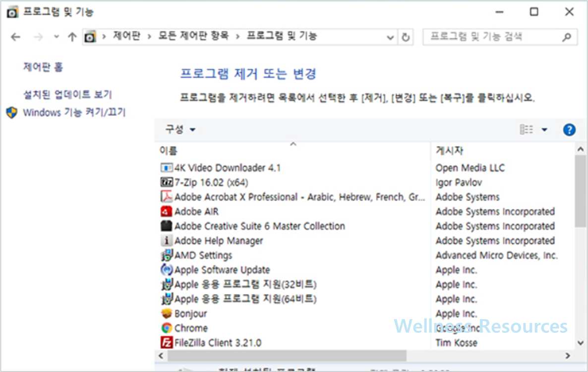Viewport: 588px width, 372px height.
Task: Go forward with the right arrow
Action: point(38,37)
